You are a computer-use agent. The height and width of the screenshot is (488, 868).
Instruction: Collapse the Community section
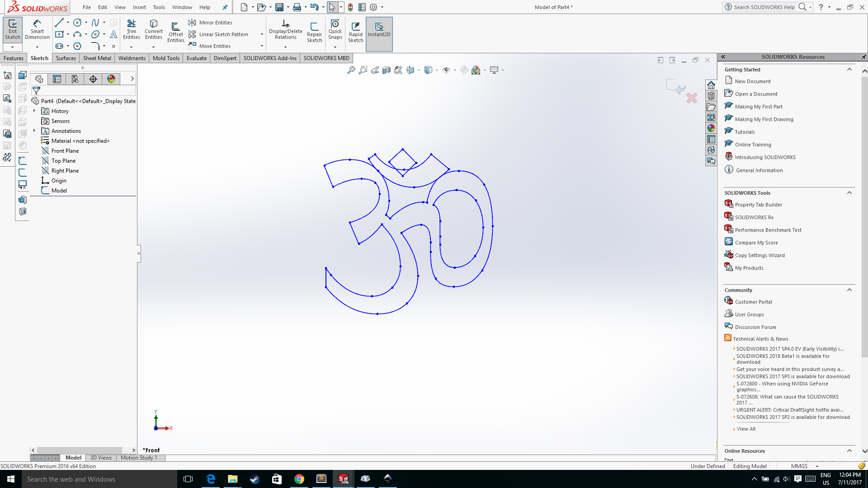(x=849, y=290)
